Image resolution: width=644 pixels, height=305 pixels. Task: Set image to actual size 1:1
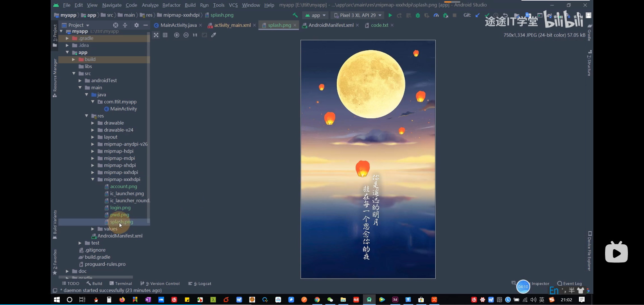point(195,35)
